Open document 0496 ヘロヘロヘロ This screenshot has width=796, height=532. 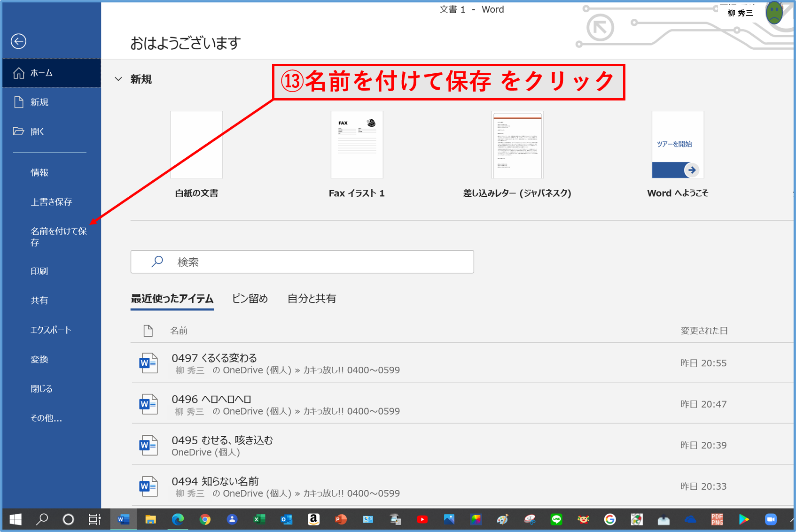pos(462,404)
